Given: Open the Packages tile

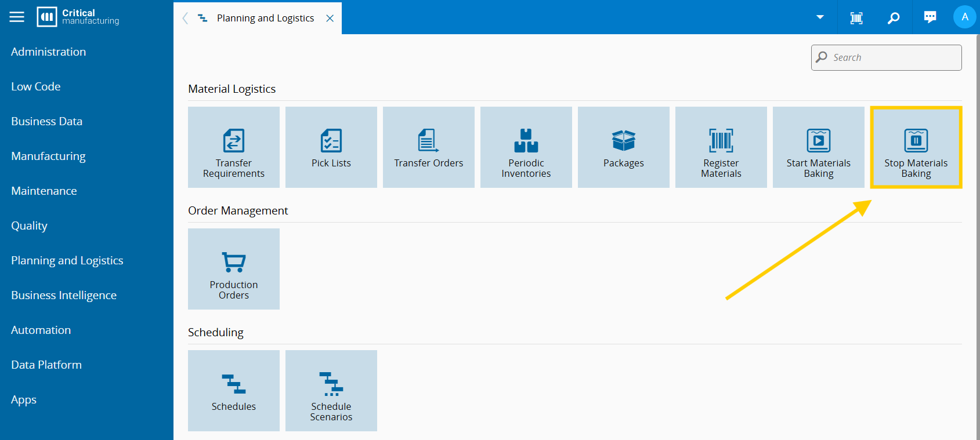Looking at the screenshot, I should click(624, 147).
